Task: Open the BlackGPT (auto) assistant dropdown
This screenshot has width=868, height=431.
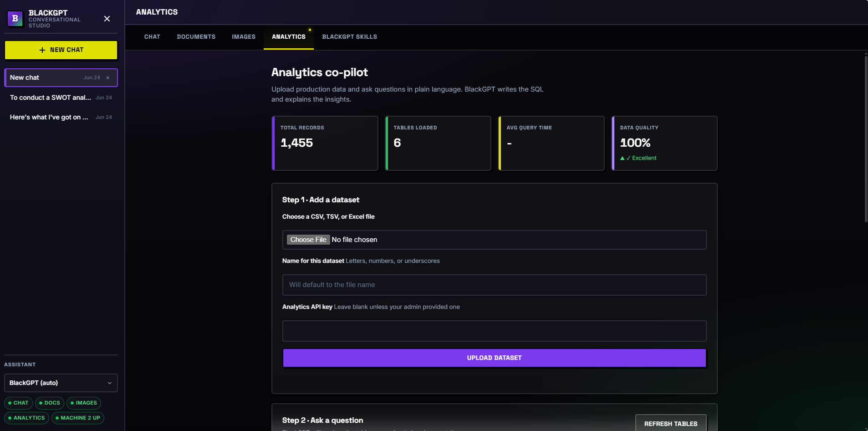Action: coord(61,383)
